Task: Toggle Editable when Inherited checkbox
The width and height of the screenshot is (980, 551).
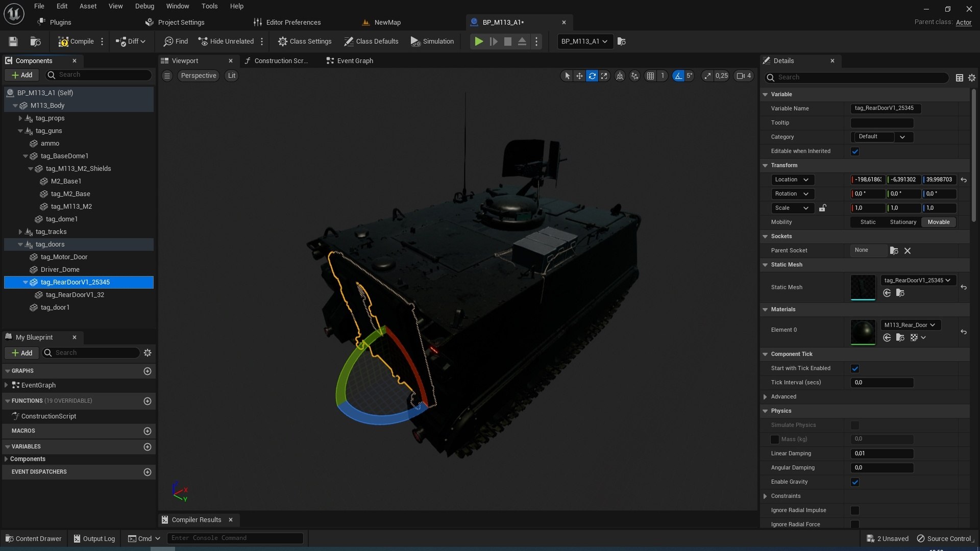Action: (855, 152)
